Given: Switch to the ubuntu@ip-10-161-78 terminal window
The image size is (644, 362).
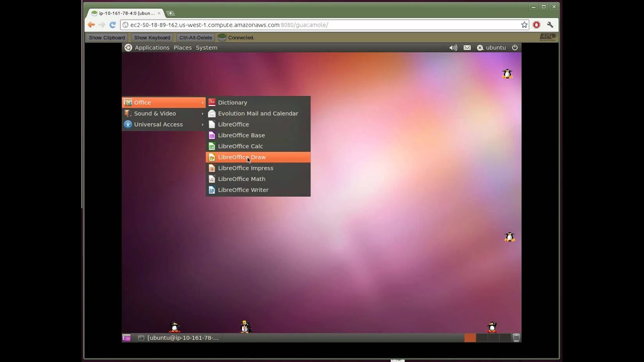Looking at the screenshot, I should click(x=179, y=338).
